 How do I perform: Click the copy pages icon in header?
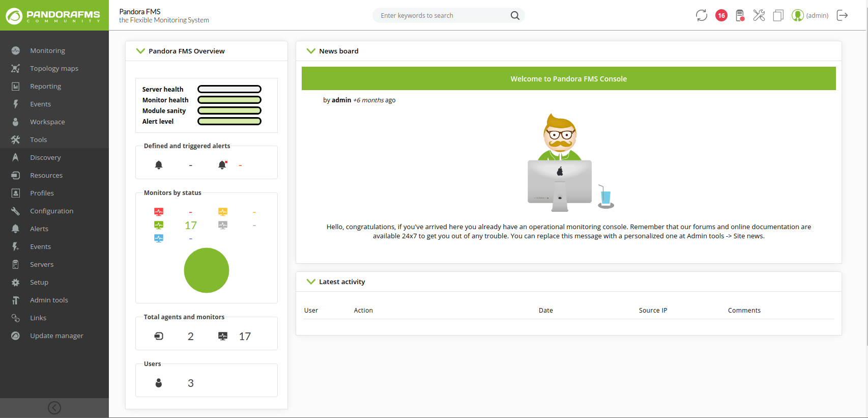coord(778,15)
